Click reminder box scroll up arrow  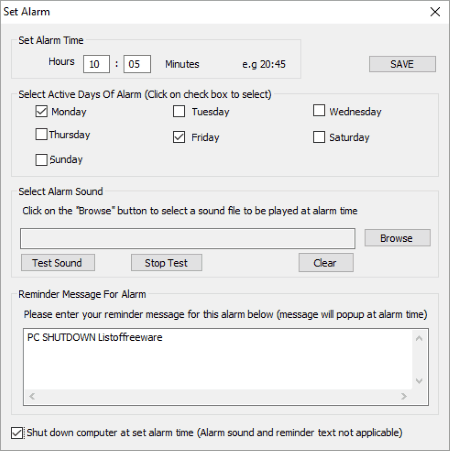click(419, 339)
